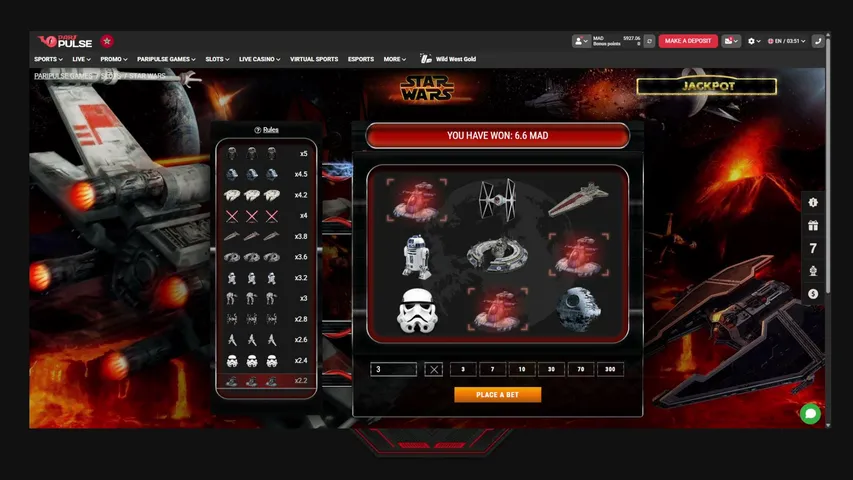Open the lucky 7 sidebar icon
Viewport: 853px width, 480px height.
tap(813, 248)
